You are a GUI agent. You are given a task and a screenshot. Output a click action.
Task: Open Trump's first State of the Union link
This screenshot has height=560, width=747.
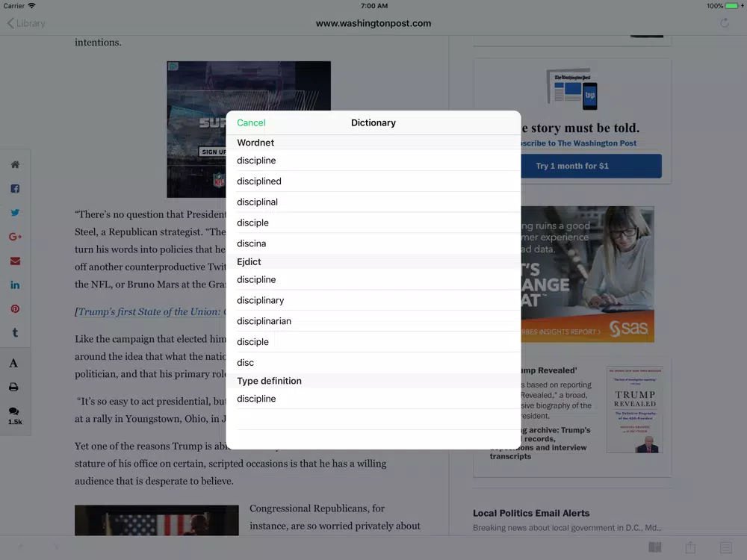[152, 312]
